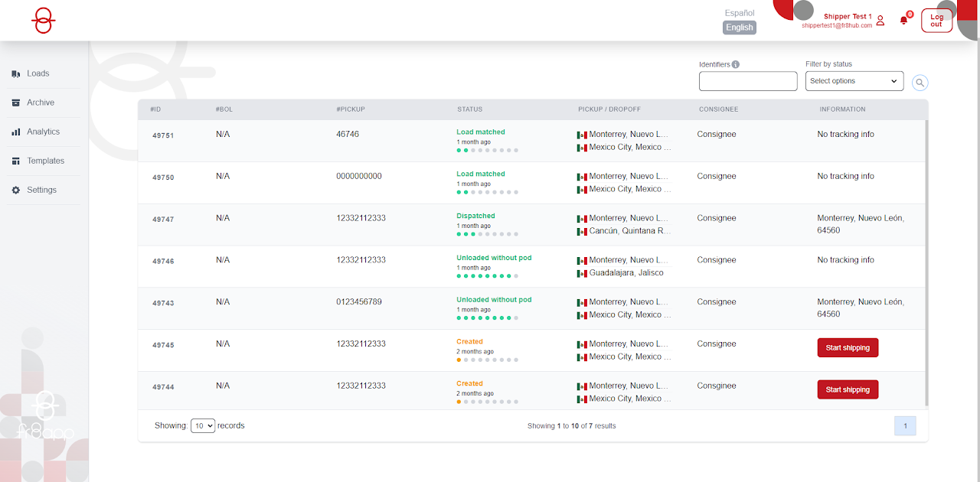Switch language to English
Screen dimensions: 980x482
(x=740, y=28)
